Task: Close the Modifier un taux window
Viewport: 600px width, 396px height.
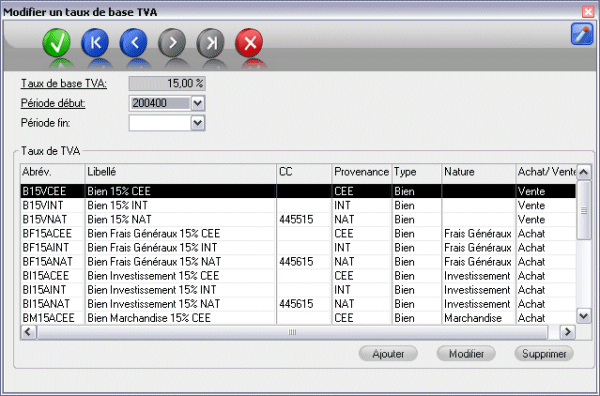Action: (588, 11)
